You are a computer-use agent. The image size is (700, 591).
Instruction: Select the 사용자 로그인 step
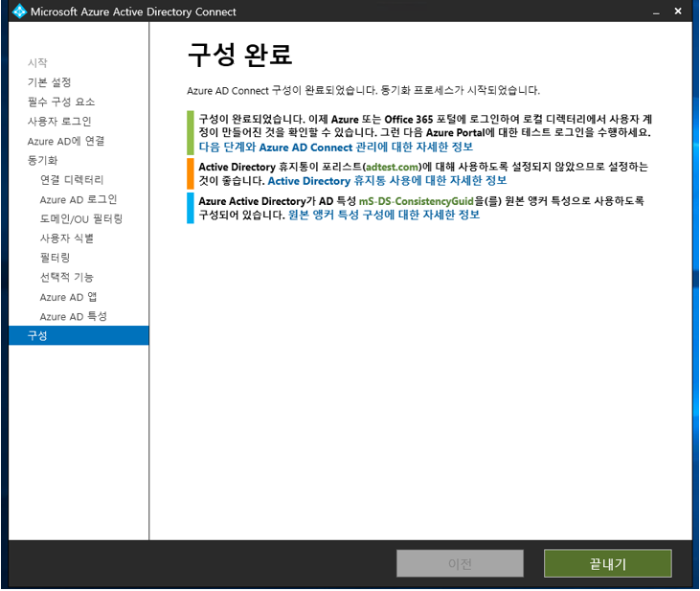coord(59,121)
